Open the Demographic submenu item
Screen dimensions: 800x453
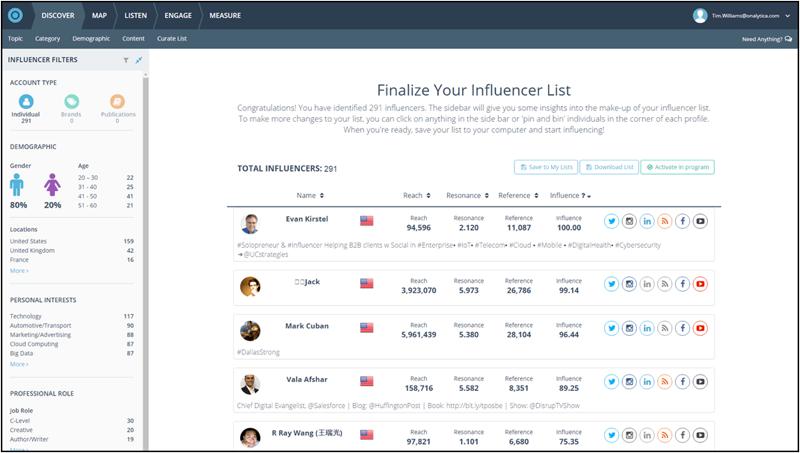tap(91, 39)
